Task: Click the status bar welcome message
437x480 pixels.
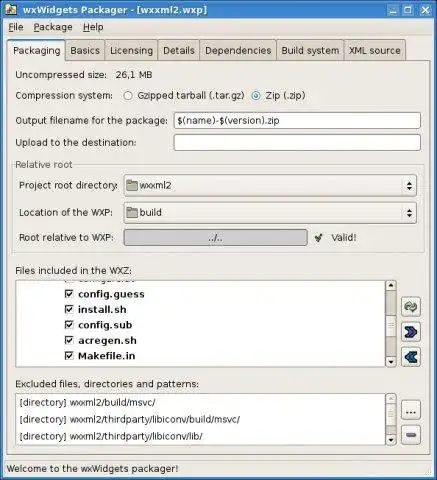Action: pyautogui.click(x=92, y=468)
